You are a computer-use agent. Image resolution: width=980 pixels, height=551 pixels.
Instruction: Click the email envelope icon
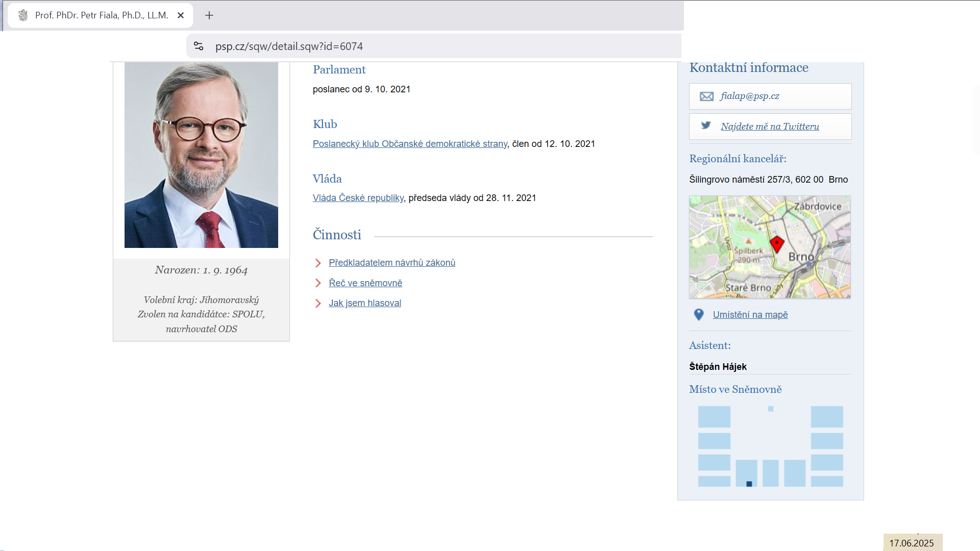[706, 96]
